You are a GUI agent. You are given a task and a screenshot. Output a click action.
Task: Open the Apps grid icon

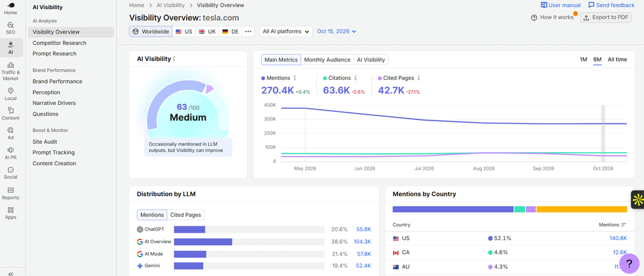point(11,213)
